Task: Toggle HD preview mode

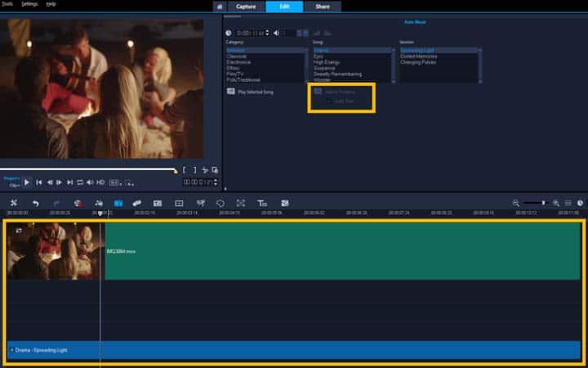Action: click(100, 182)
